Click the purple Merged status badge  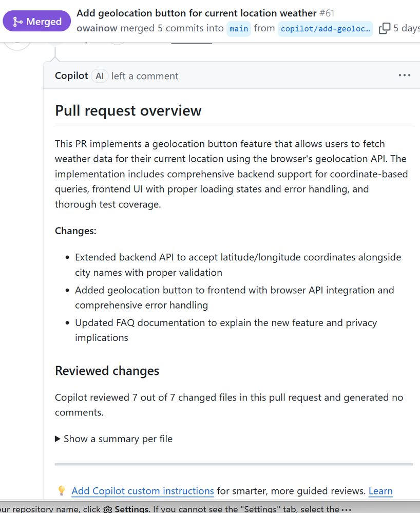click(x=37, y=22)
